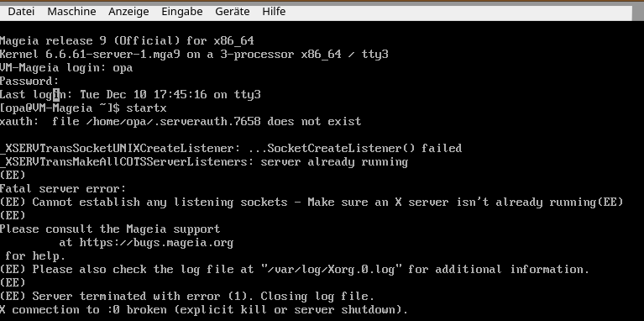Click the 'Password:' prompt line
Image resolution: width=644 pixels, height=321 pixels.
point(29,81)
